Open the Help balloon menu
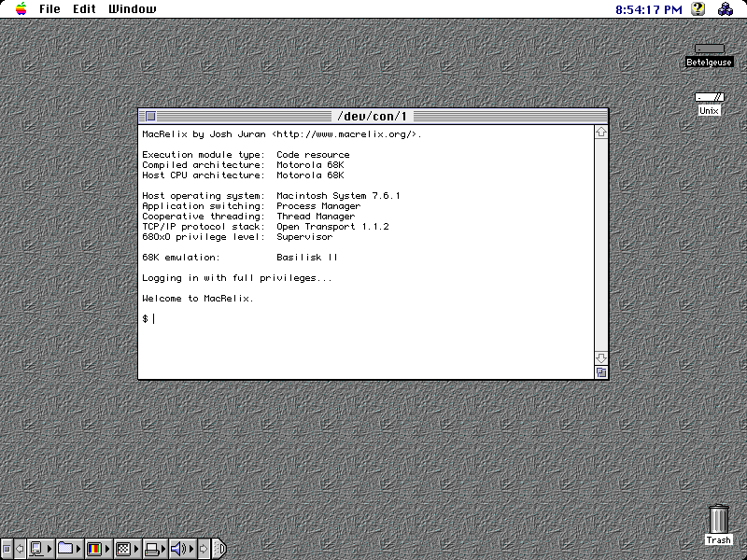The width and height of the screenshot is (747, 560). pos(698,9)
